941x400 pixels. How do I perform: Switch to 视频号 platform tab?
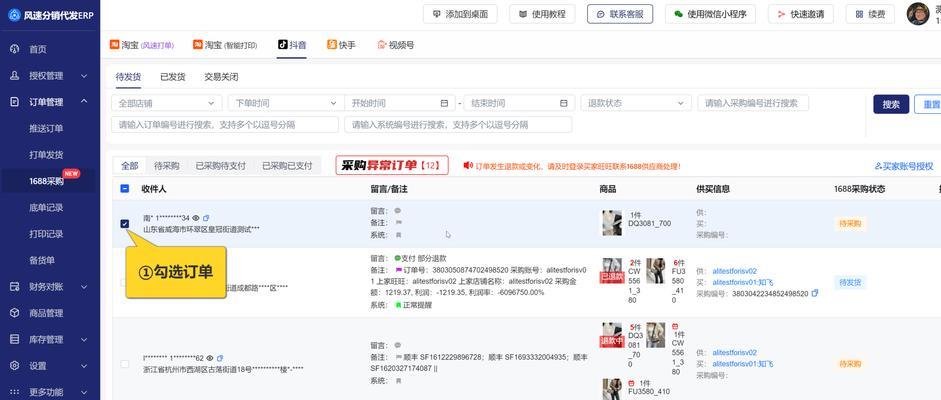(x=395, y=45)
